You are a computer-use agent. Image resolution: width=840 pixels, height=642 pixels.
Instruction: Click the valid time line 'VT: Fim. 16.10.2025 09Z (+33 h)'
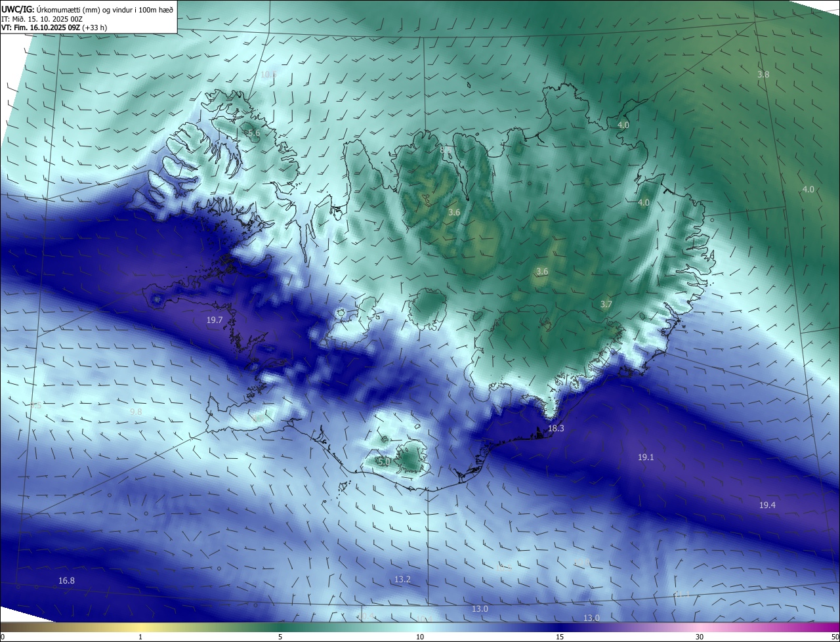point(54,28)
